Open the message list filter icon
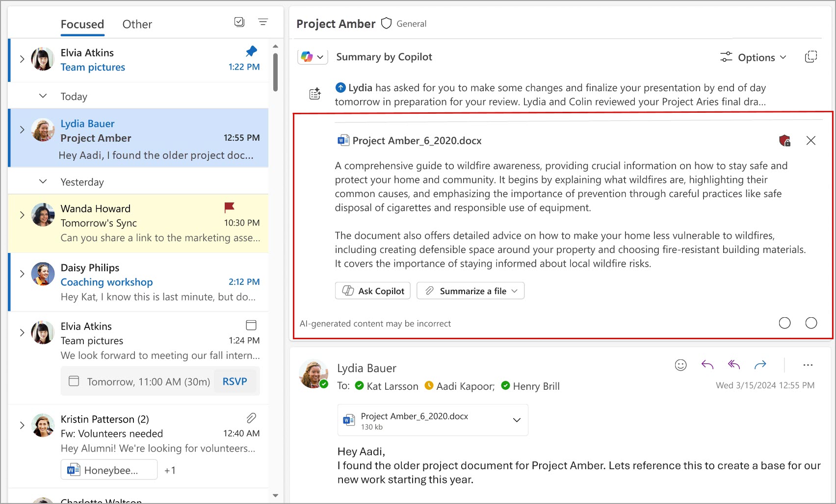 [x=263, y=22]
